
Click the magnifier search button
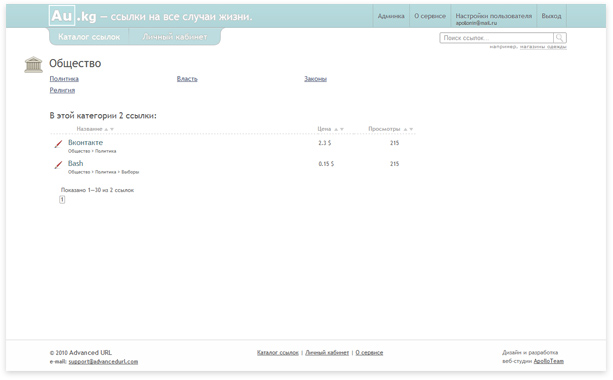560,38
